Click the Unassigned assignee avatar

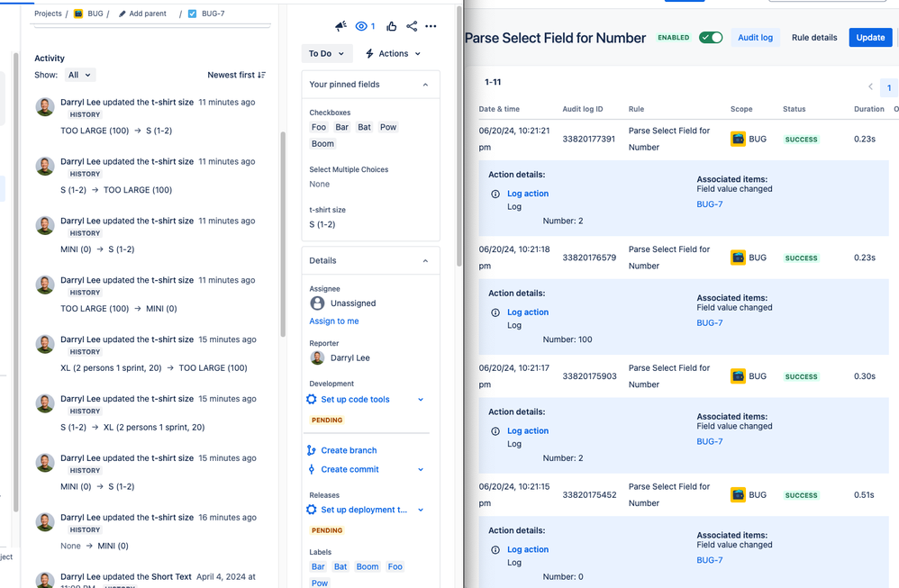tap(317, 303)
